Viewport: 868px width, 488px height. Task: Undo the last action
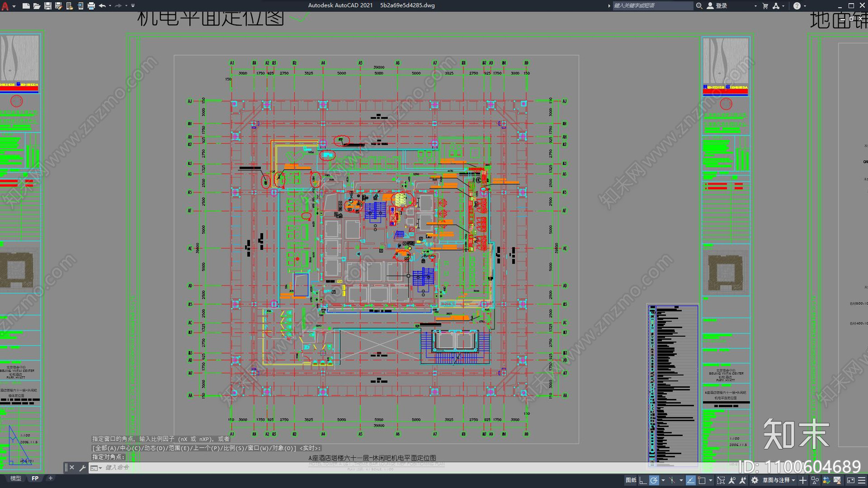click(102, 5)
